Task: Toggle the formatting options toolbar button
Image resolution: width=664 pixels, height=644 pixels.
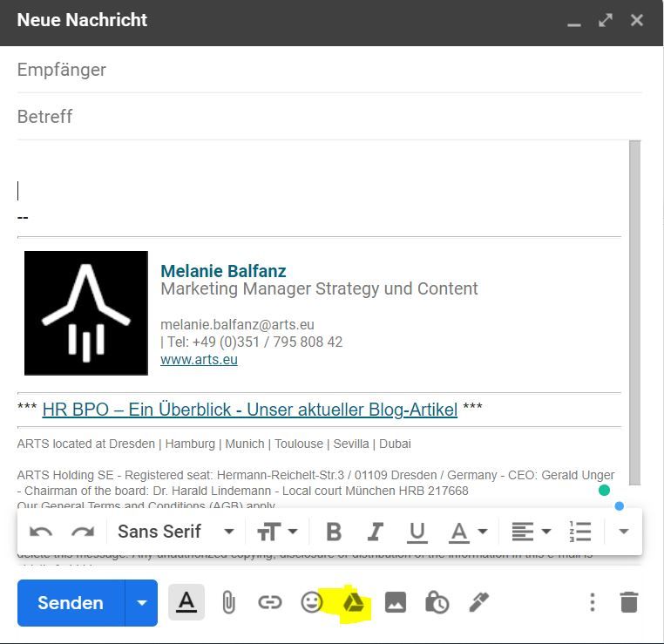Action: (x=186, y=602)
